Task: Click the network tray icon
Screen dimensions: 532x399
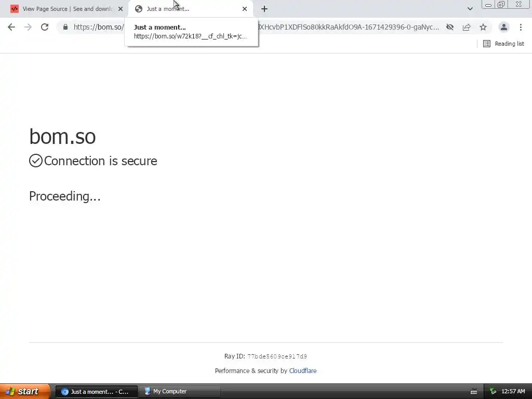Action: [x=493, y=392]
